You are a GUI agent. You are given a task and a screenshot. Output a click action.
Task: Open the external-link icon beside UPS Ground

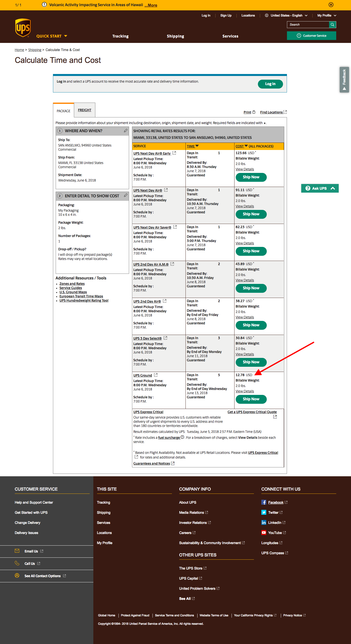point(156,375)
